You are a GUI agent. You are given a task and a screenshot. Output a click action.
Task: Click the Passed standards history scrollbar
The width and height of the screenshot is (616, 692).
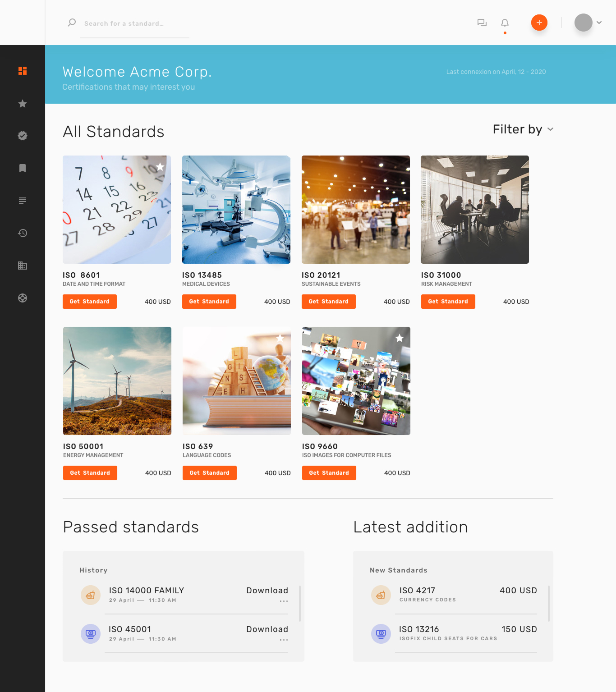(x=300, y=603)
